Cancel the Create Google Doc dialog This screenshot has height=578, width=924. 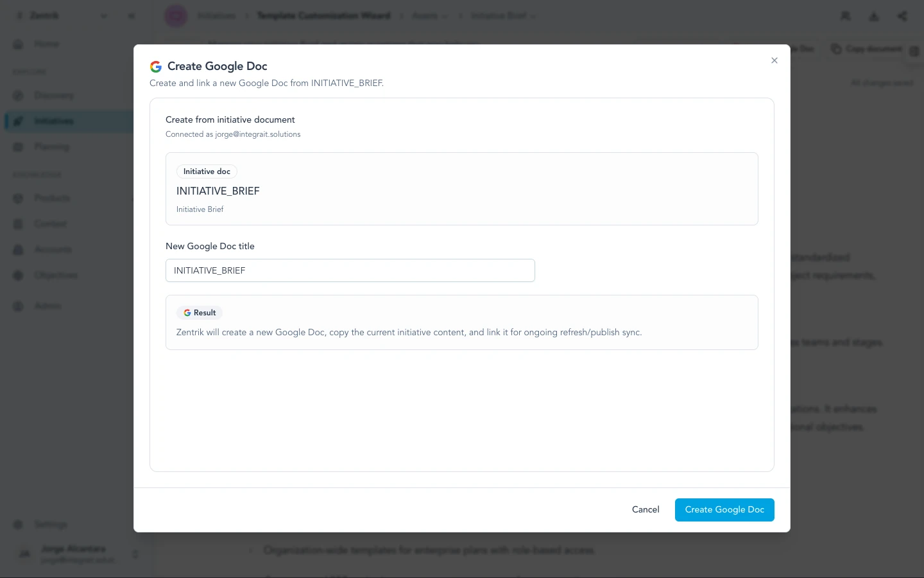[x=646, y=510]
